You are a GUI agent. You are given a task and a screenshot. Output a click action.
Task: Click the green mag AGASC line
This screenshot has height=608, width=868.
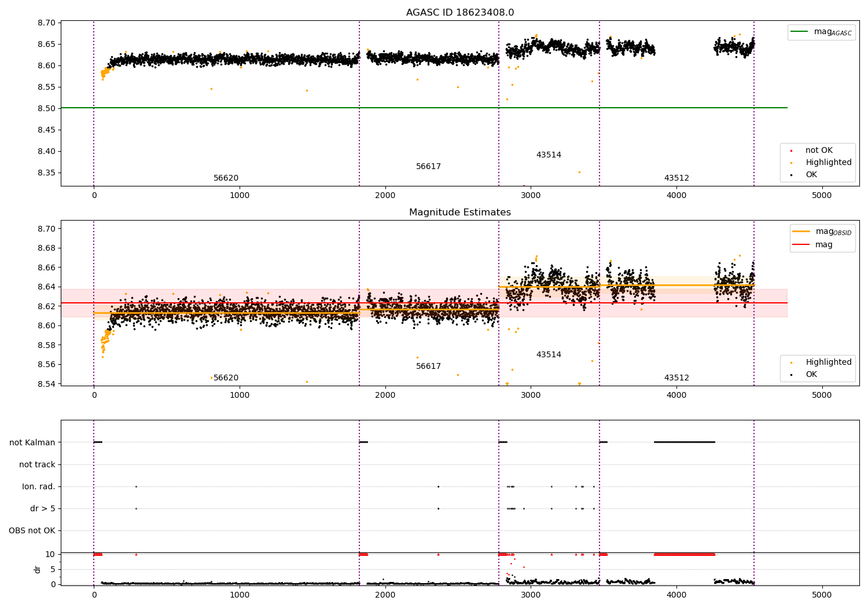(x=424, y=108)
